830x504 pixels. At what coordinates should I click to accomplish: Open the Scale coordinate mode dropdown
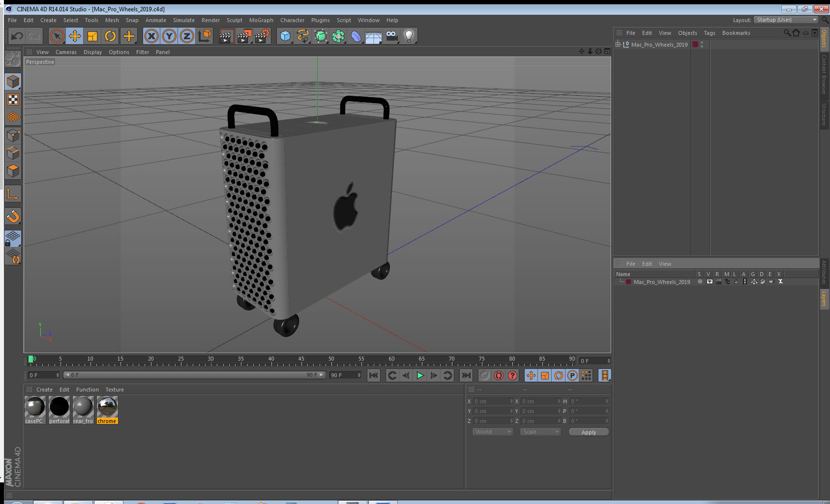(x=540, y=432)
